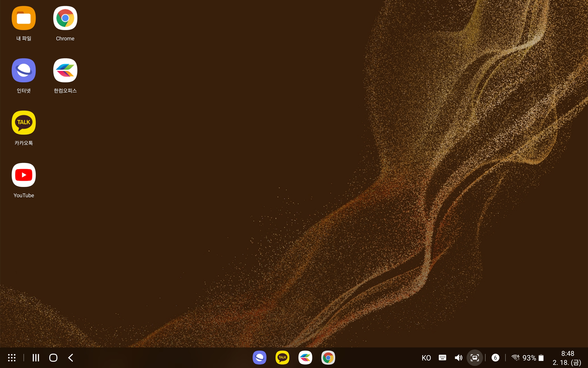
Task: Open the 8:48 clock panel
Action: click(x=568, y=353)
